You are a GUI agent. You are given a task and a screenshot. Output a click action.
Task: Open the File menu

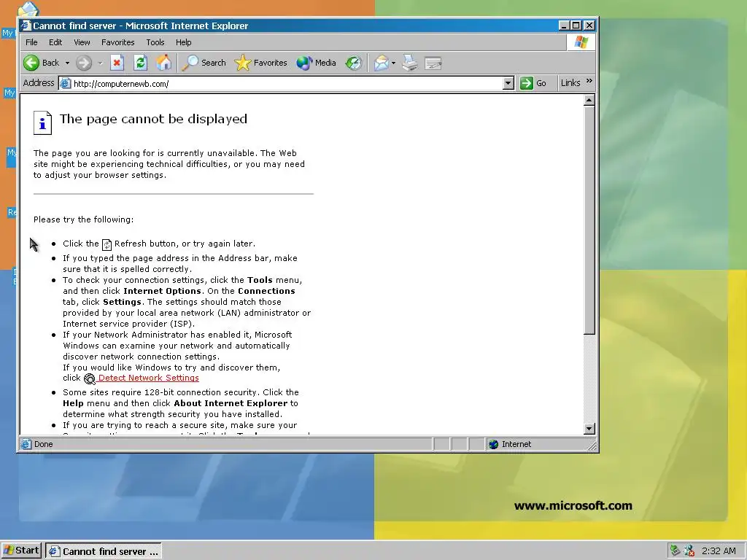point(31,42)
